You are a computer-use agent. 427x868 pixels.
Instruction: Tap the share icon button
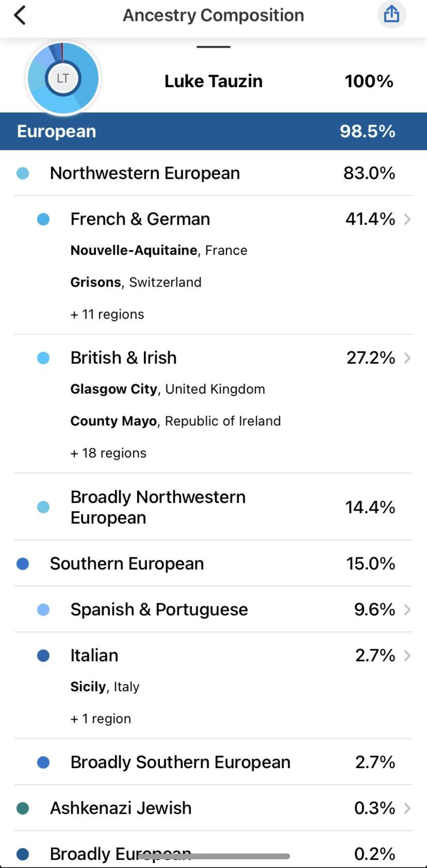click(x=391, y=15)
